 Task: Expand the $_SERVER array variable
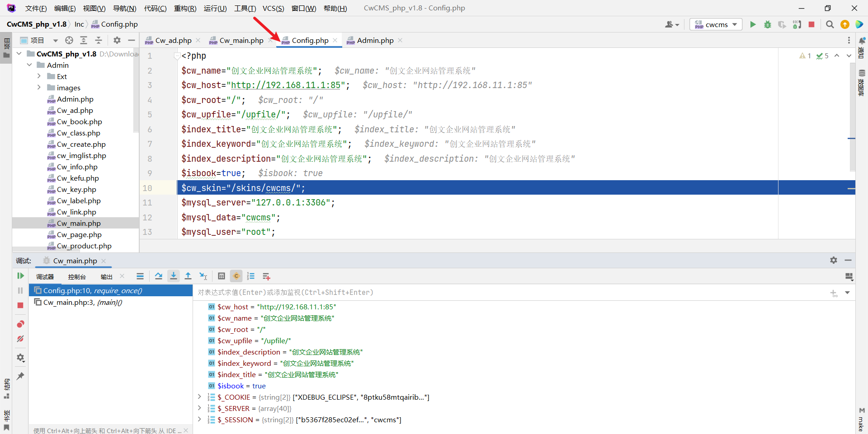tap(199, 408)
